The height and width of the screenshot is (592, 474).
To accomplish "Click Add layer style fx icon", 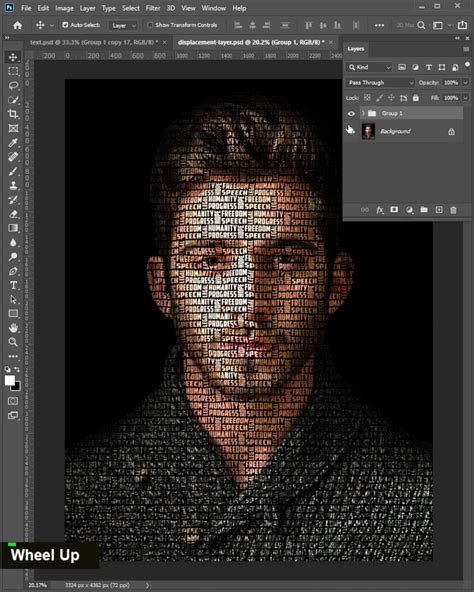I will tap(380, 210).
